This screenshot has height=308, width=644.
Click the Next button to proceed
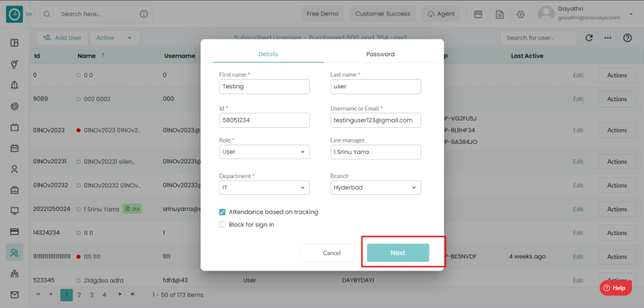click(397, 253)
